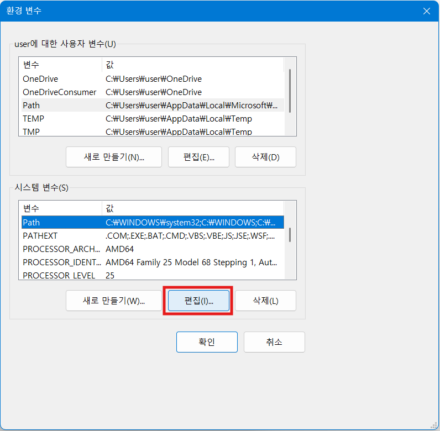Select Path row in system variables
440x431 pixels.
tap(153, 222)
